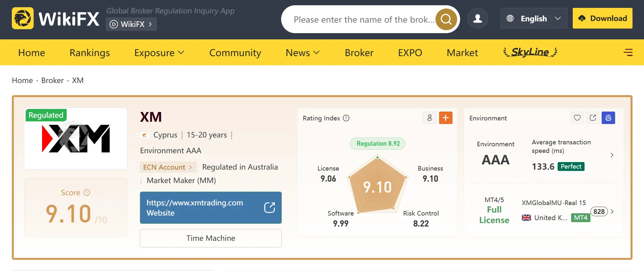Image resolution: width=644 pixels, height=271 pixels.
Task: Go to the Home nav item
Action: click(x=32, y=52)
